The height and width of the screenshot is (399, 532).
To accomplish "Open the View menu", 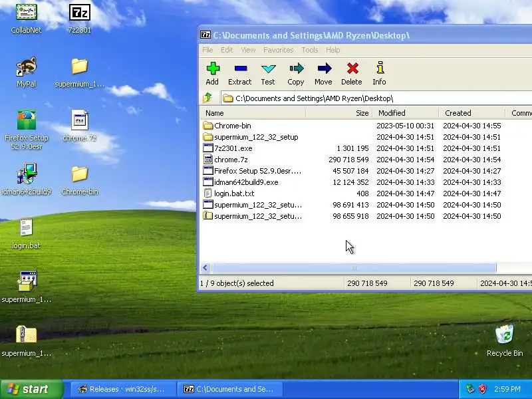I will pos(248,50).
